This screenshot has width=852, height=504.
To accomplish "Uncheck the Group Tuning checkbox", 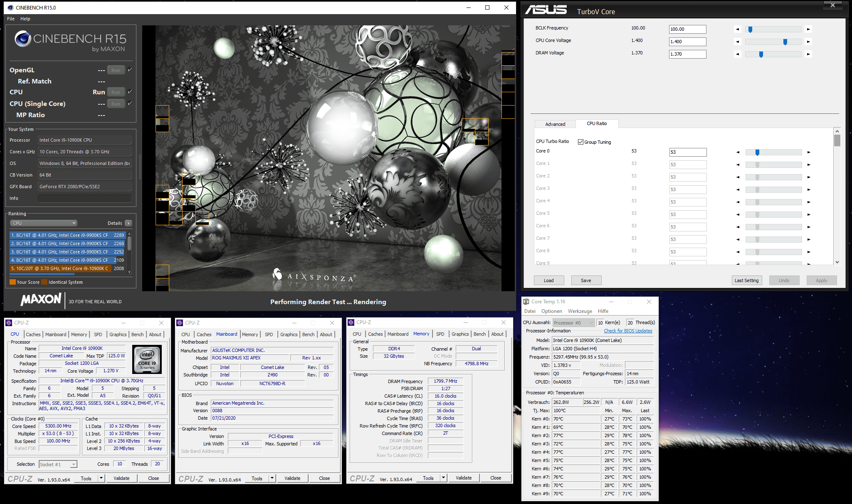I will [580, 142].
